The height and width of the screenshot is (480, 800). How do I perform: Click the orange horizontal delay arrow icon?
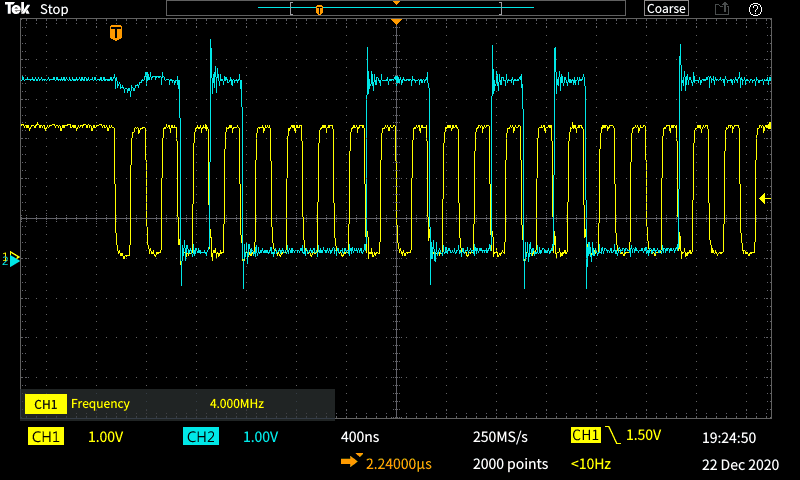pyautogui.click(x=351, y=462)
